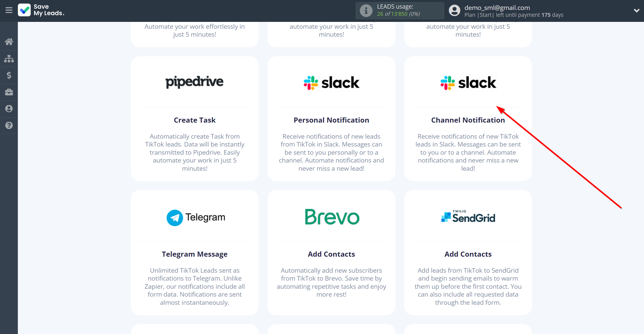
Task: Click the Telegram logo
Action: pos(196,217)
